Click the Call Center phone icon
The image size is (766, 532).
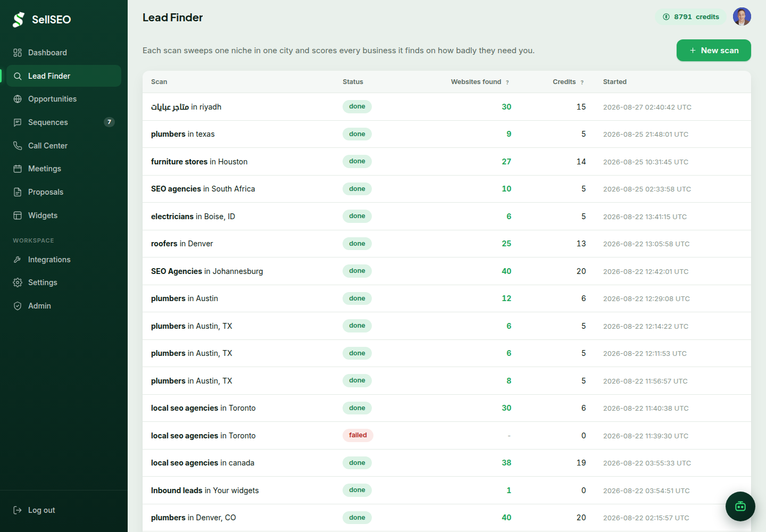point(18,146)
